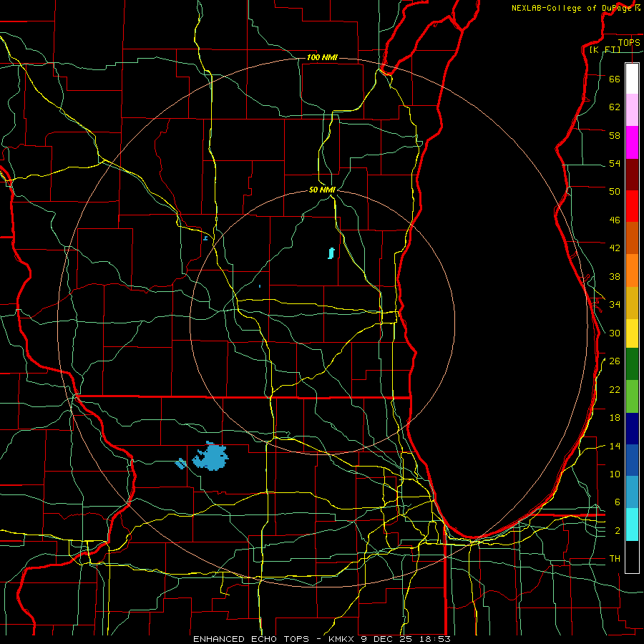The image size is (644, 644).
Task: Click the black TH legend swatch
Action: [x=632, y=557]
